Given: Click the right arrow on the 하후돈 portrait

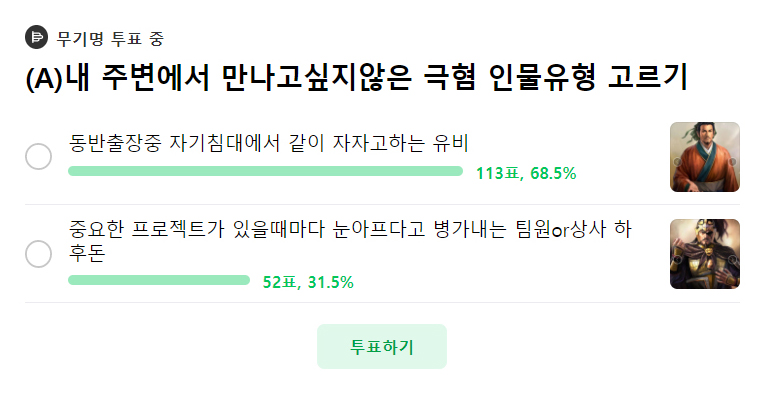Looking at the screenshot, I should 733,260.
